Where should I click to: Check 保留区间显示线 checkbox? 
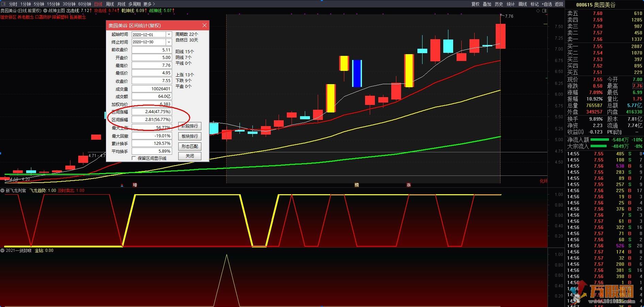coord(134,158)
